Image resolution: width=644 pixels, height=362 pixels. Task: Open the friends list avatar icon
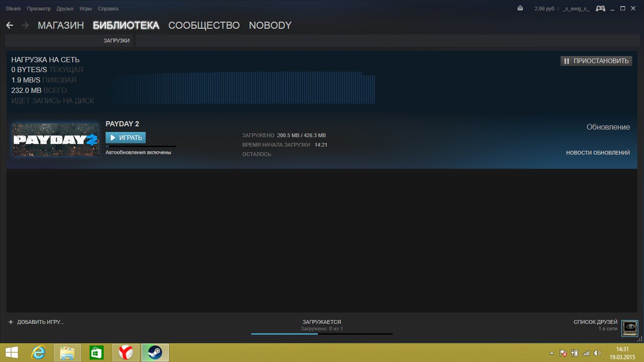click(x=629, y=328)
